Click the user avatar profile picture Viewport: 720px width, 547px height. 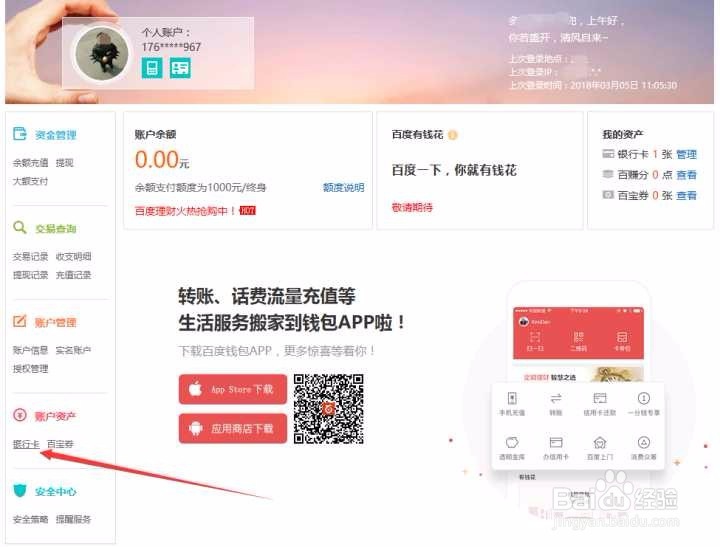click(102, 53)
